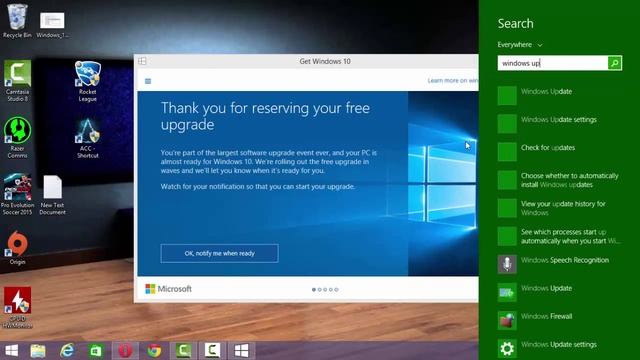Click the Windows Start button in the taskbar
This screenshot has height=360, width=640.
[x=11, y=351]
